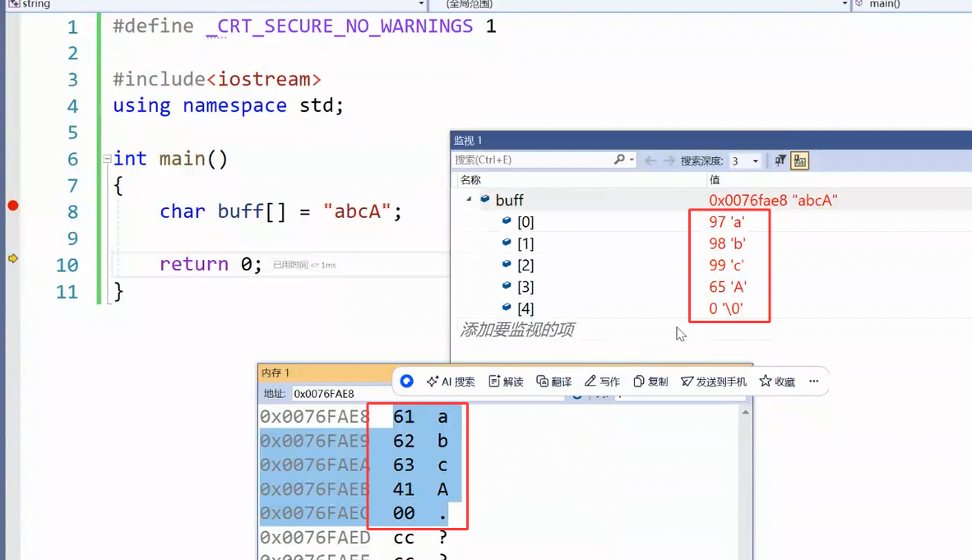
Task: Click the value 97 'a'
Action: point(726,222)
